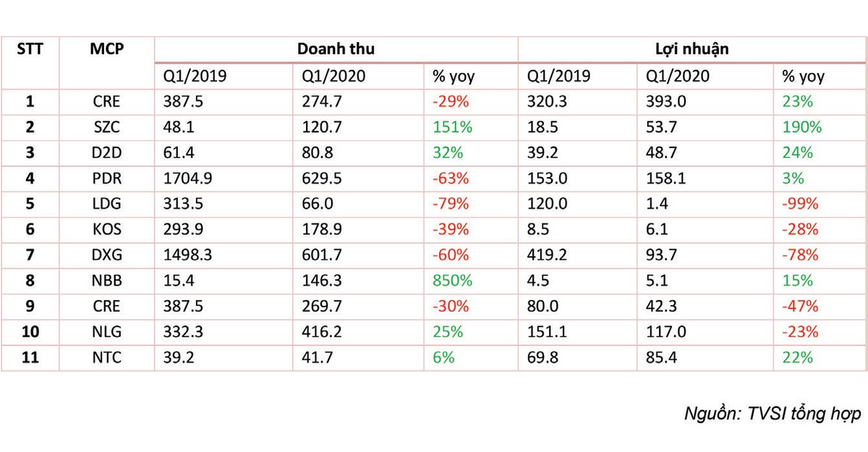Image resolution: width=868 pixels, height=452 pixels.
Task: Click the Nguồn: TVSI tổng hợp caption
Action: [772, 414]
